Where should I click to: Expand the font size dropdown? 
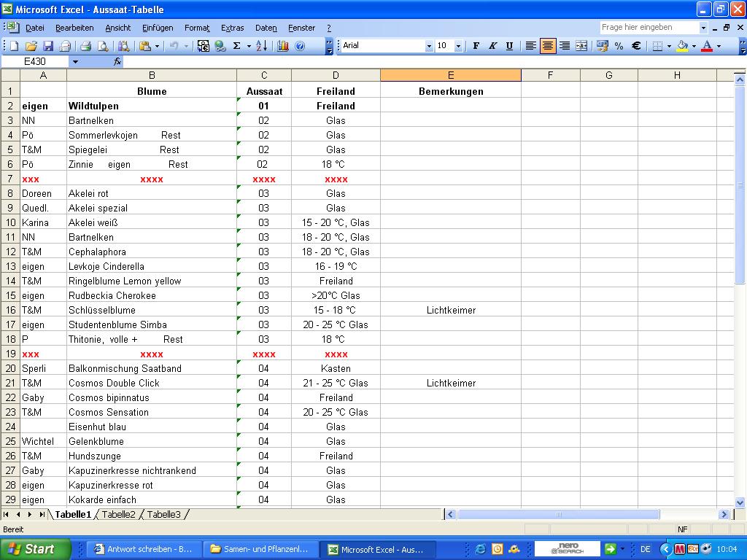click(458, 46)
